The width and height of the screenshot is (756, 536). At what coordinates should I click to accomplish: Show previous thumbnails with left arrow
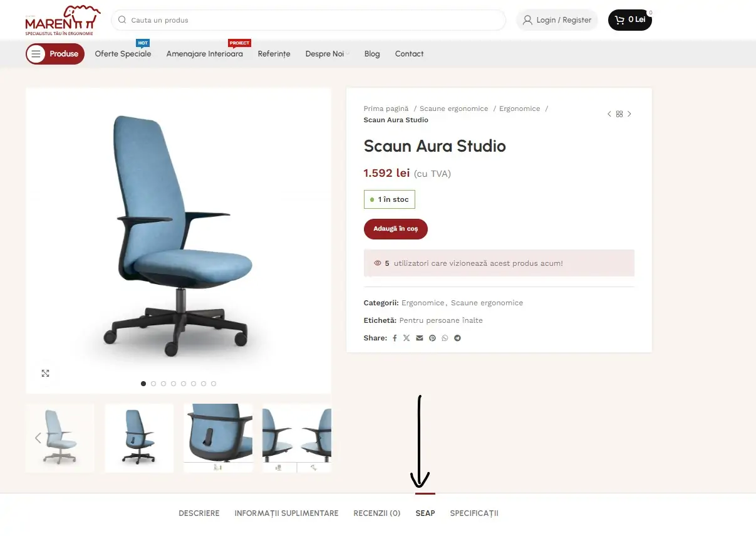(x=38, y=438)
